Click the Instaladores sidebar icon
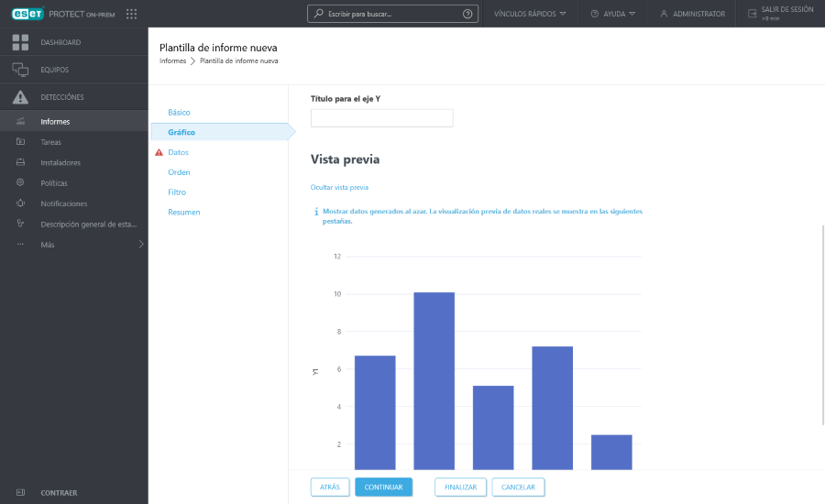Image resolution: width=825 pixels, height=504 pixels. click(x=20, y=162)
